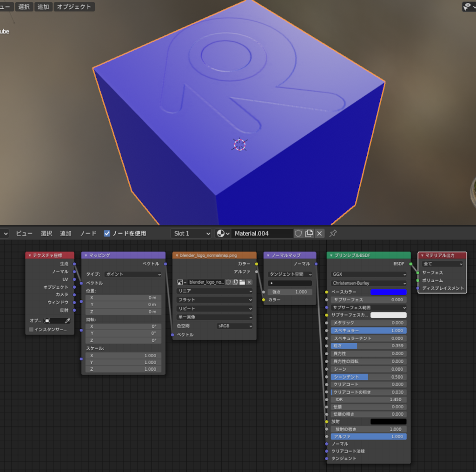Viewport: 476px width, 472px height.
Task: Collapse the プリンシプルBSDF node
Action: coord(331,255)
